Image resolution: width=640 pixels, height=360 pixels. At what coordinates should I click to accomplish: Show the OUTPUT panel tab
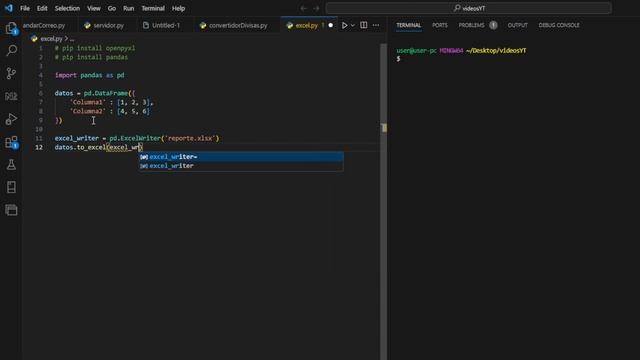[x=518, y=25]
